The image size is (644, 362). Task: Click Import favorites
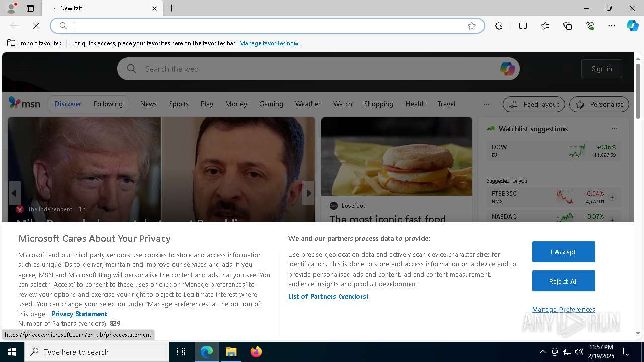point(34,43)
